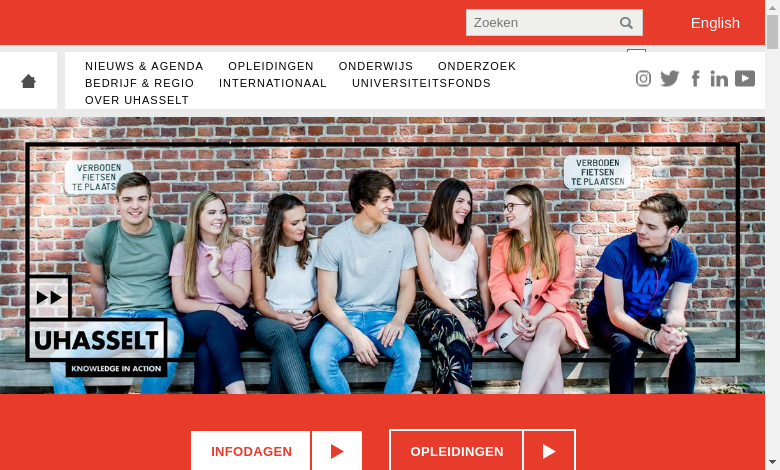Click the search magnifier icon
Screen dimensions: 780x470
coord(626,23)
